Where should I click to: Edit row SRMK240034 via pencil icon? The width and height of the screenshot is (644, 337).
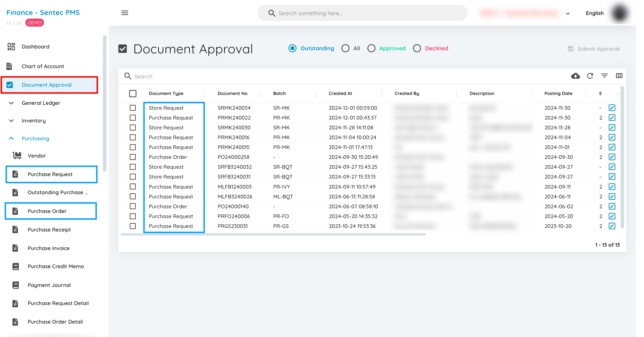point(612,108)
